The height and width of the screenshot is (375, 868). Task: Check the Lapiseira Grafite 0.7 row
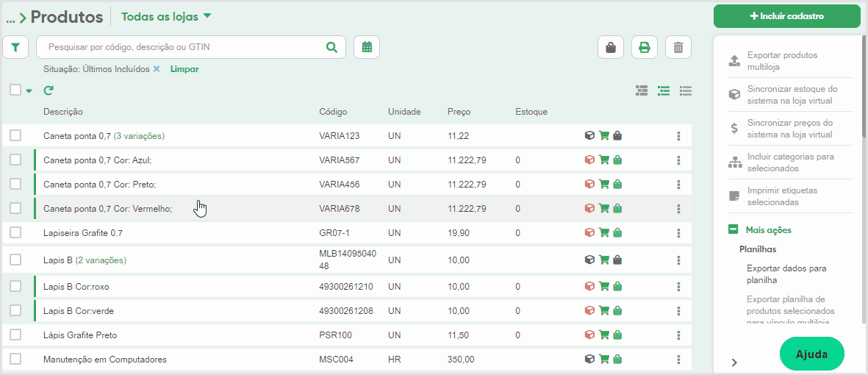click(15, 232)
